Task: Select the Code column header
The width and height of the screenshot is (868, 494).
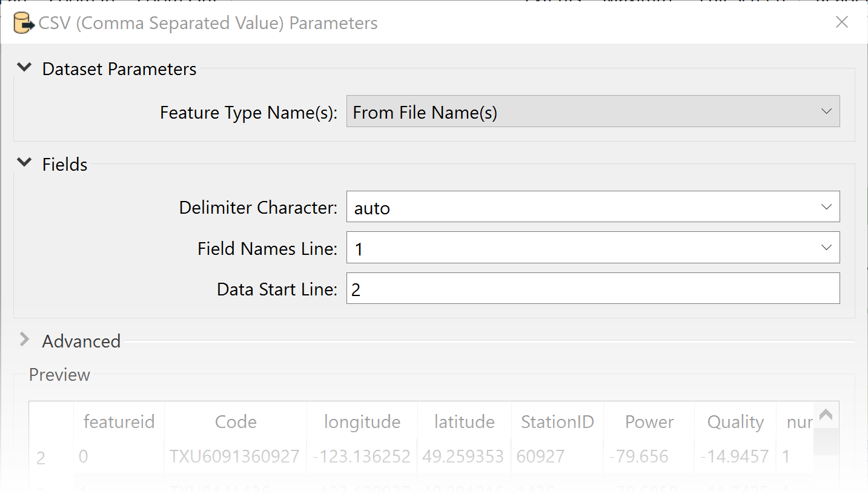Action: (x=235, y=422)
